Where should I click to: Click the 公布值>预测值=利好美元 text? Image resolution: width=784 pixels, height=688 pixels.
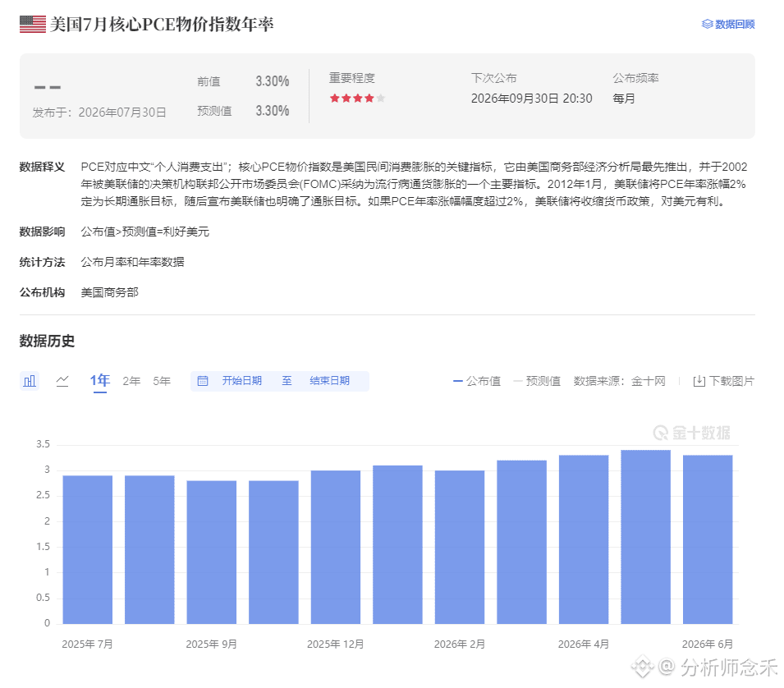[145, 232]
